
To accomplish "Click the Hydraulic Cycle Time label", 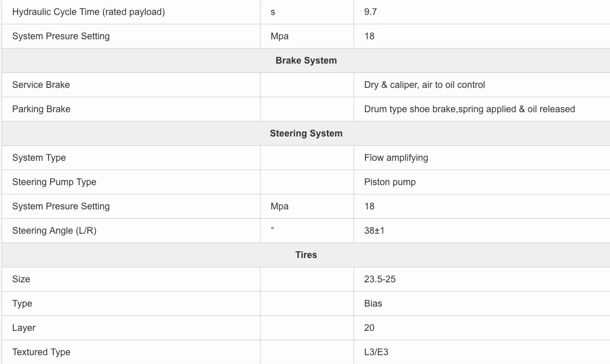I will tap(89, 12).
